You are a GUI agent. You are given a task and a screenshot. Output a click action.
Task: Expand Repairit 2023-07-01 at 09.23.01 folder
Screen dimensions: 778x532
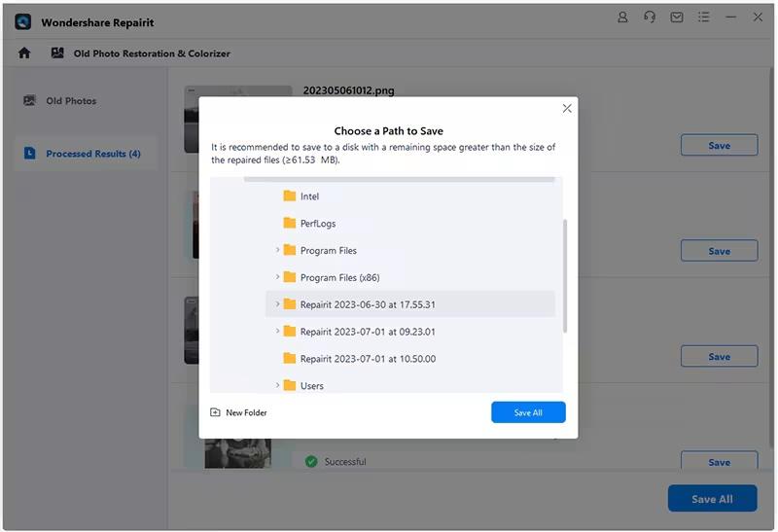(x=277, y=332)
